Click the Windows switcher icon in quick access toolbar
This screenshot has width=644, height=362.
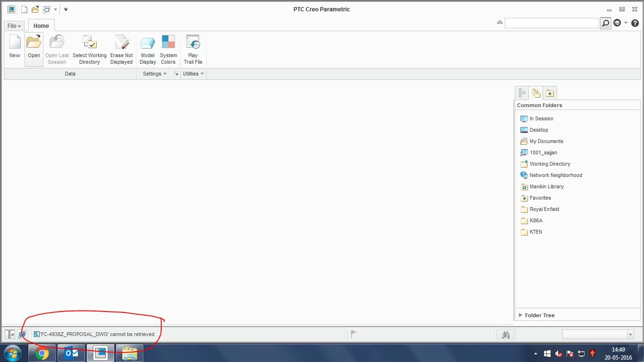46,9
